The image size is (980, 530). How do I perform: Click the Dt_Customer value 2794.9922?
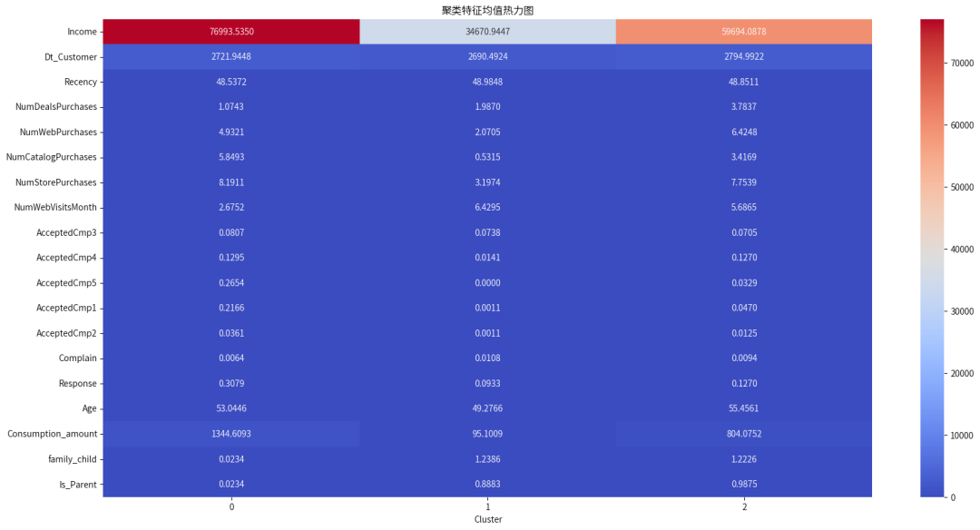coord(744,56)
